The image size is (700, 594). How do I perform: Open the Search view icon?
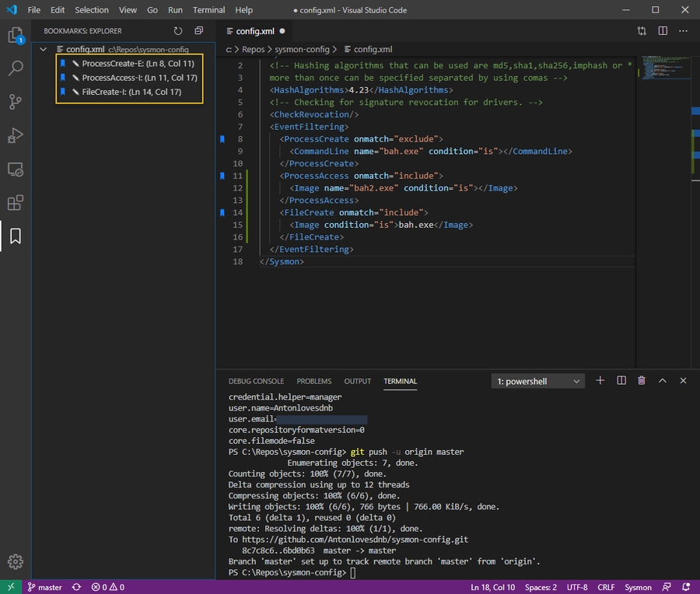[x=15, y=68]
